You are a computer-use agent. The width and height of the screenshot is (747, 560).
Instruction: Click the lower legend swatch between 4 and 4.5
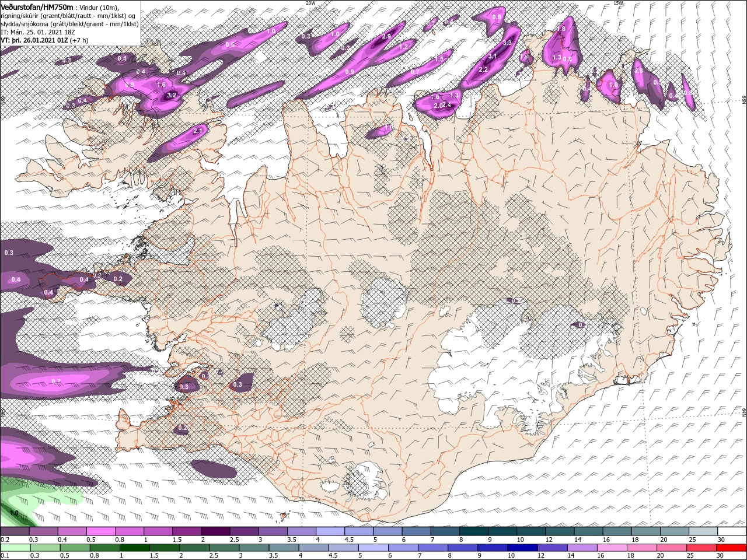(x=313, y=548)
